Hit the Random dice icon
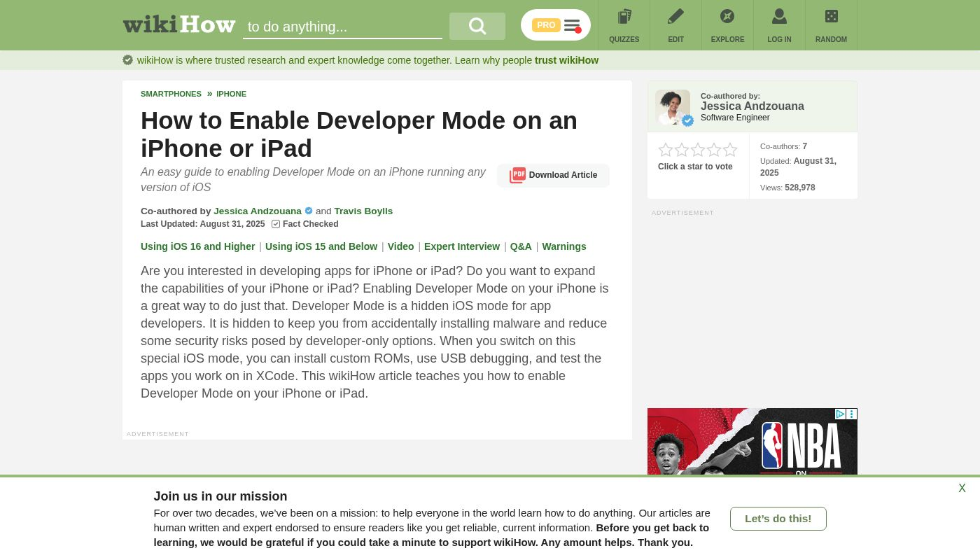980x560 pixels. pyautogui.click(x=831, y=17)
